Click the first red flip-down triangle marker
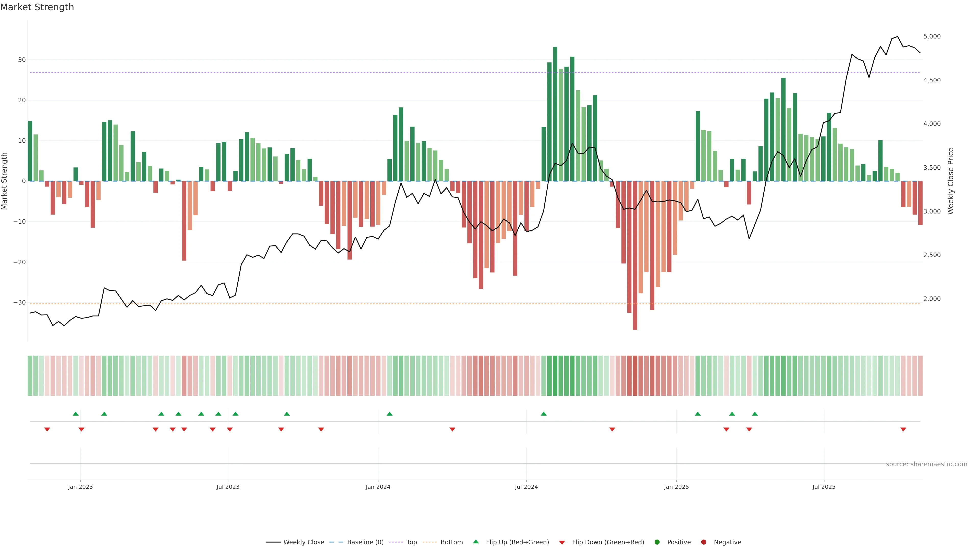 (x=47, y=429)
